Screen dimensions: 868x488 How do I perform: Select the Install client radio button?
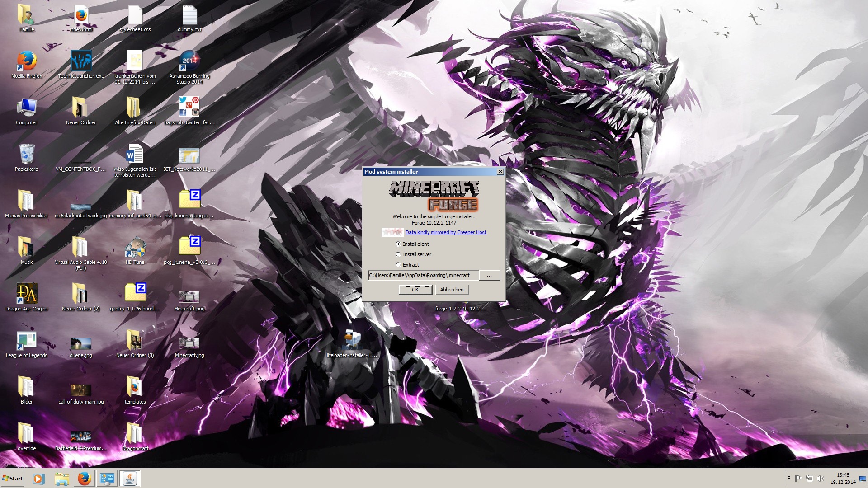tap(398, 244)
